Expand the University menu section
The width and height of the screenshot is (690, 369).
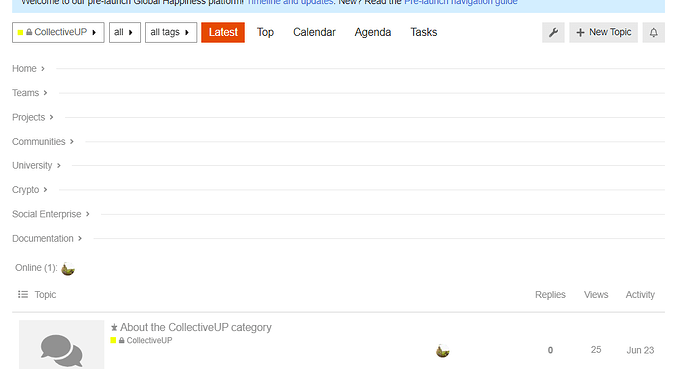pyautogui.click(x=37, y=165)
